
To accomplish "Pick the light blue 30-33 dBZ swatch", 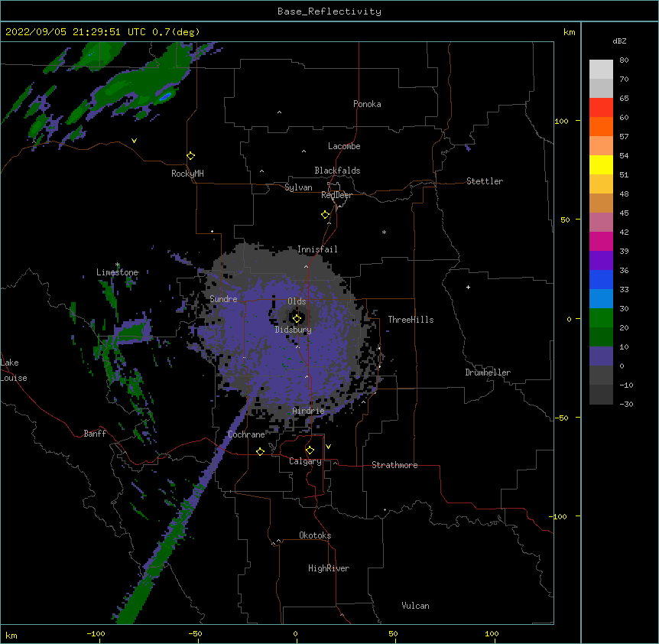I will 601,299.
